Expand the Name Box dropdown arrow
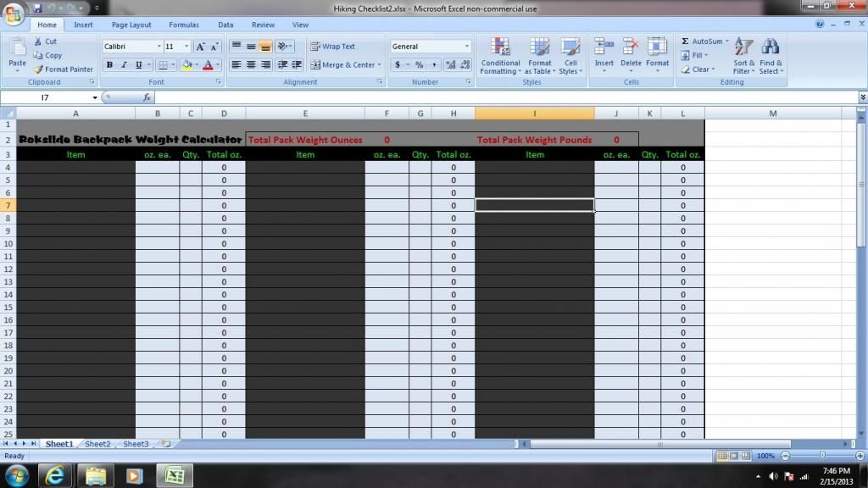Viewport: 868px width, 488px height. [95, 97]
